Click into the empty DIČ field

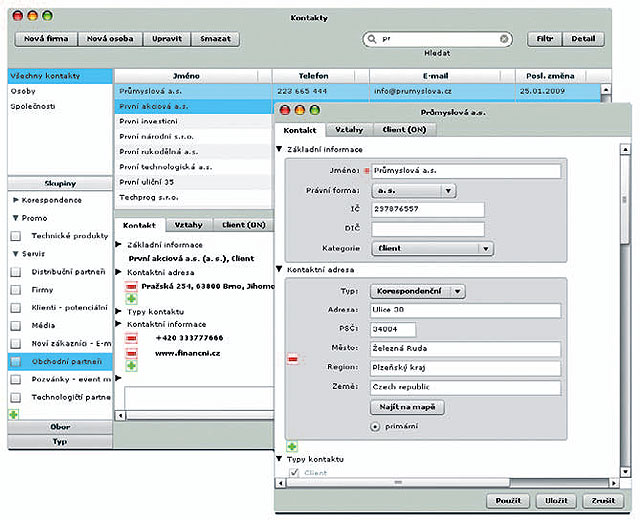(x=428, y=229)
